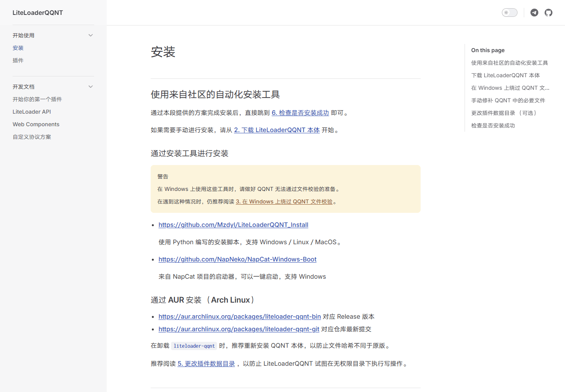This screenshot has height=392, width=565.
Task: Click the 通过安装工具进行安装 heading
Action: click(190, 154)
